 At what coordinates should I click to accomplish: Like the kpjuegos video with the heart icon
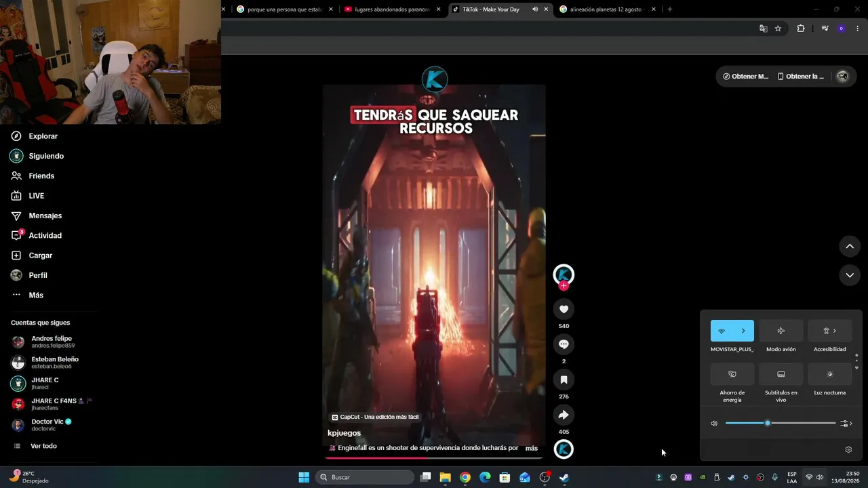[x=564, y=309]
